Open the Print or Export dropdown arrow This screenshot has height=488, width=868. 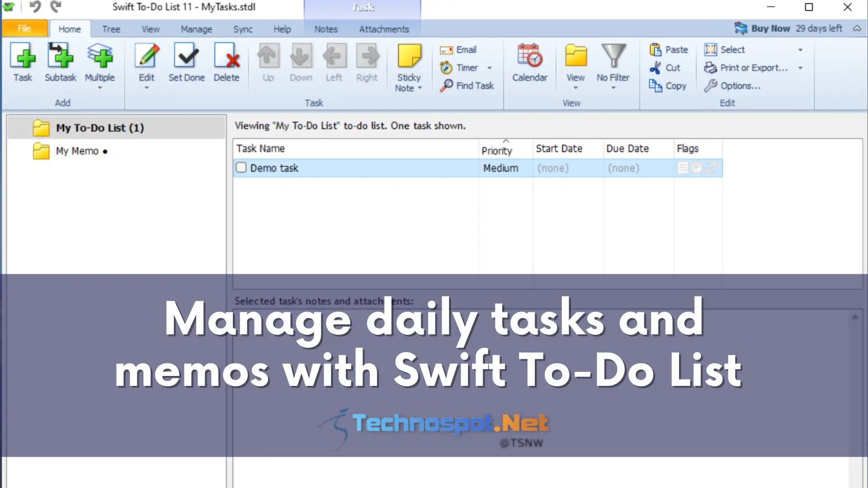(800, 68)
